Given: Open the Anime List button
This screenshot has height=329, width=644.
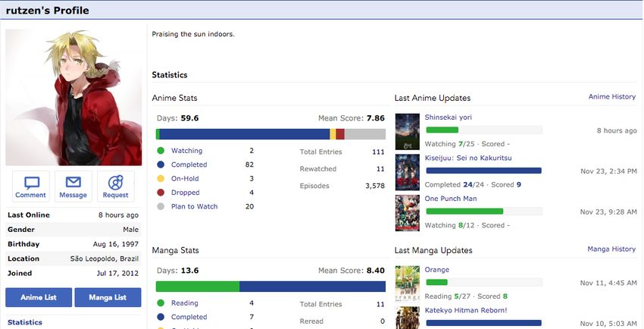Looking at the screenshot, I should 39,297.
